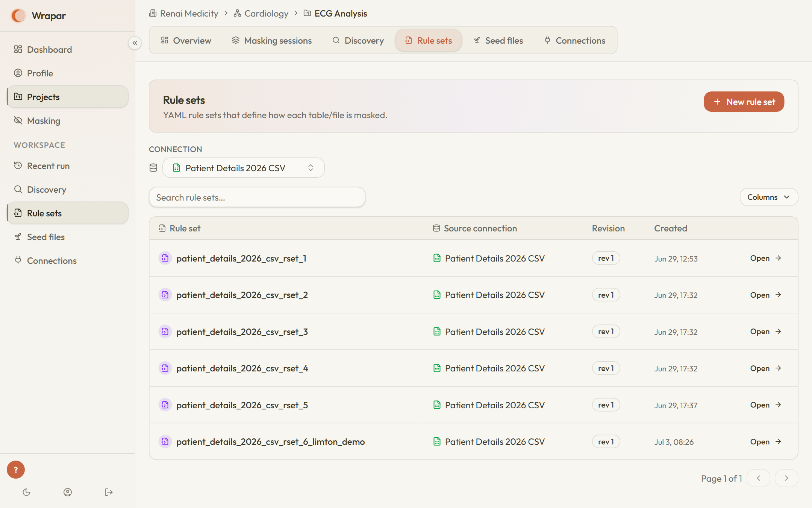Image resolution: width=812 pixels, height=508 pixels.
Task: Open rule set rset_3
Action: [x=766, y=332]
